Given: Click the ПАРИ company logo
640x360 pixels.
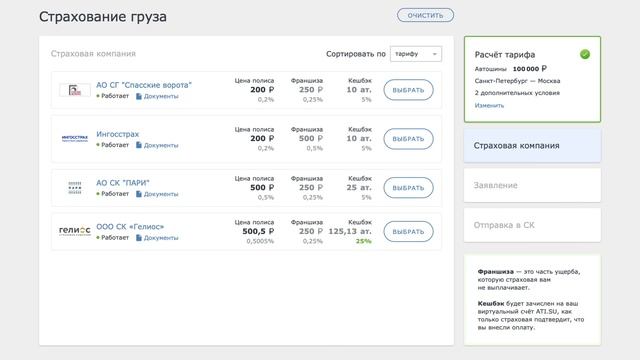Looking at the screenshot, I should click(75, 188).
